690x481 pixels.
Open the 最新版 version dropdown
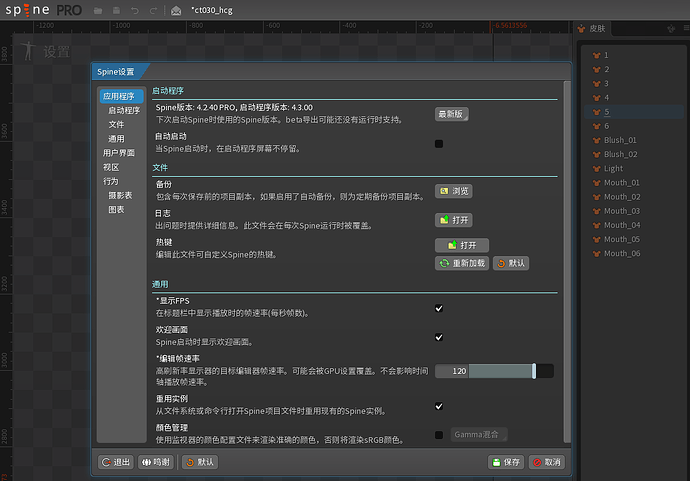[451, 114]
